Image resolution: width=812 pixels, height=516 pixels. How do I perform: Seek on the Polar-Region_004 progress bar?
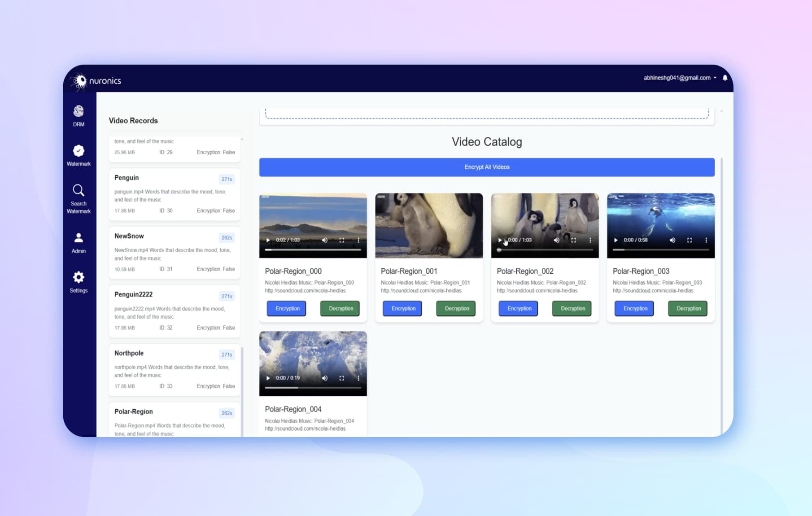coord(313,388)
